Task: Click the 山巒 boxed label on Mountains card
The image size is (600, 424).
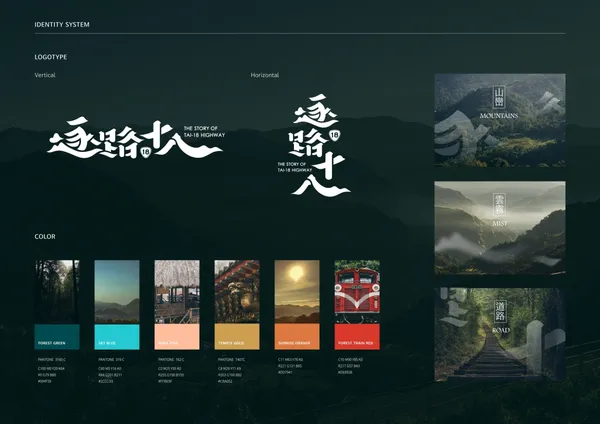Action: point(500,98)
